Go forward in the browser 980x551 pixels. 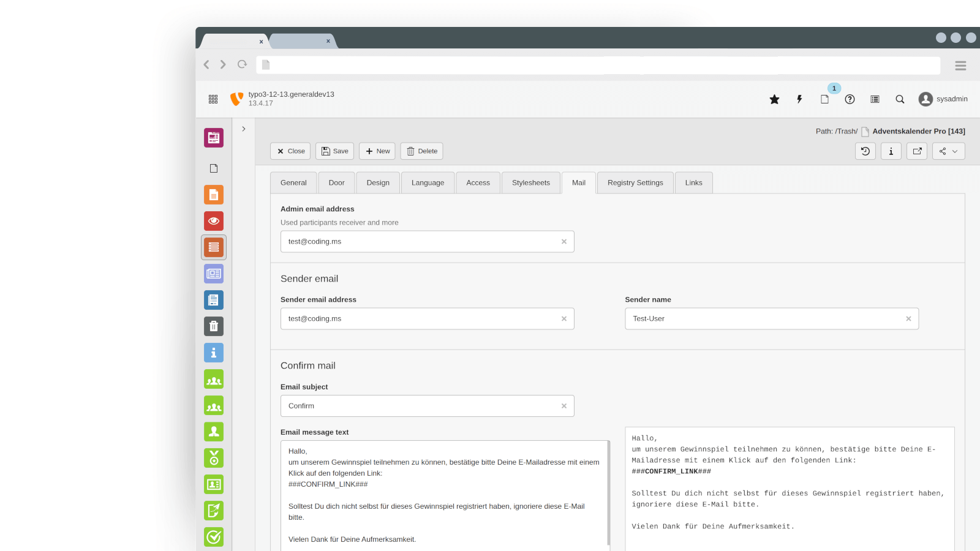[223, 64]
